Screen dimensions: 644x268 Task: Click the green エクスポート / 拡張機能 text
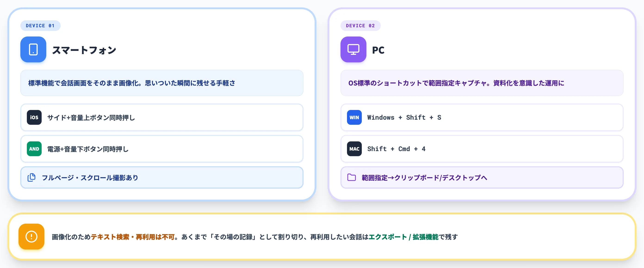(403, 237)
